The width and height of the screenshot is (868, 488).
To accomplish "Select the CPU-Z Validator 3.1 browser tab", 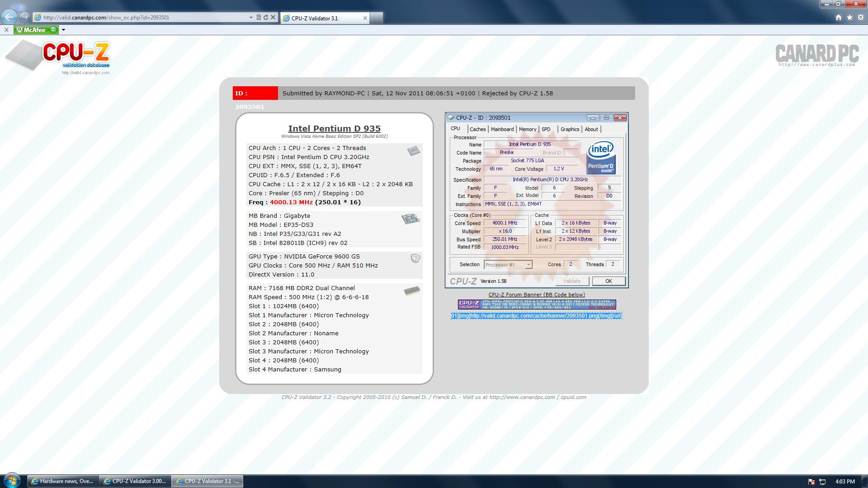I will click(x=325, y=18).
